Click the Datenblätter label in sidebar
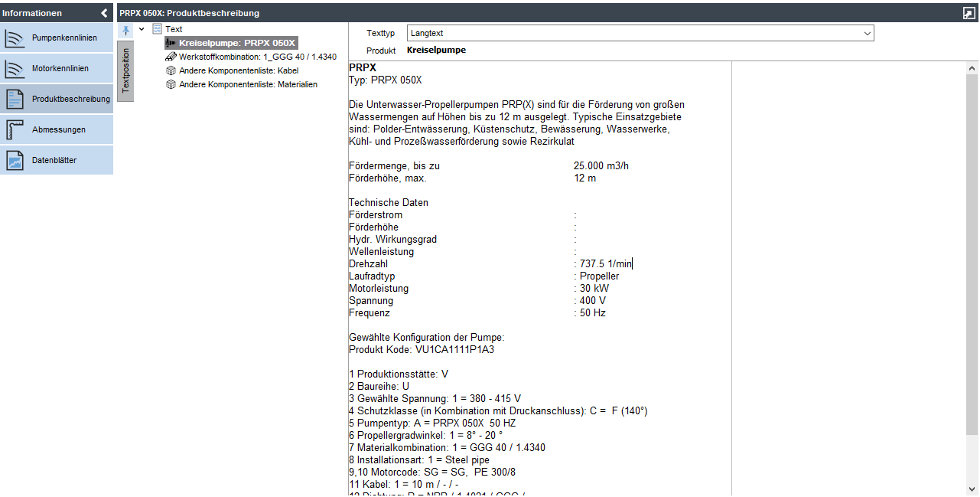The height and width of the screenshot is (497, 980). click(x=54, y=161)
